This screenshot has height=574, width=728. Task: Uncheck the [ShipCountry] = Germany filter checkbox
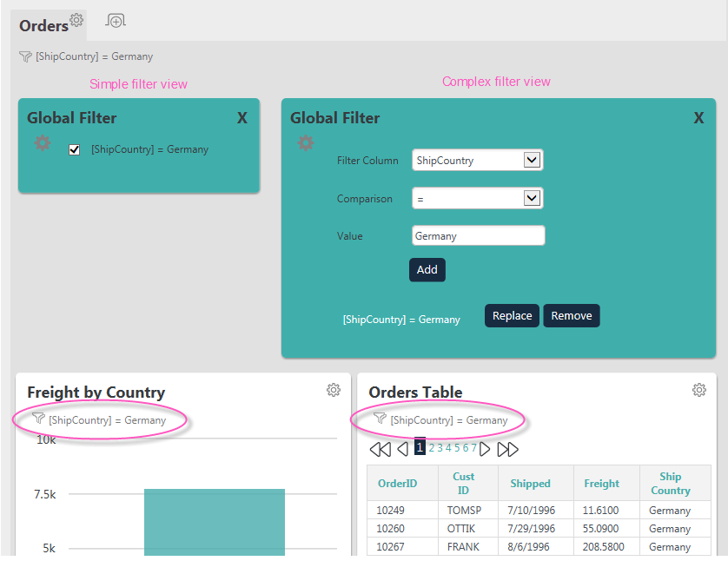(75, 149)
